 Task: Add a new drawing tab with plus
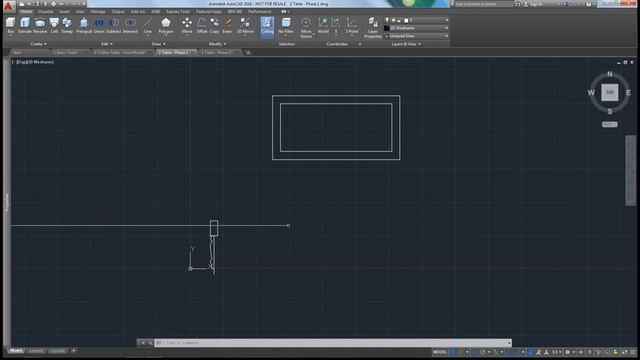(248, 53)
